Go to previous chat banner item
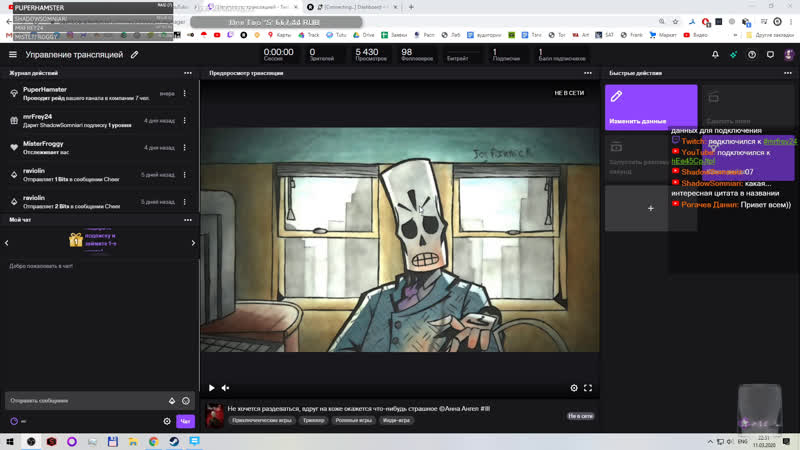 coord(7,243)
